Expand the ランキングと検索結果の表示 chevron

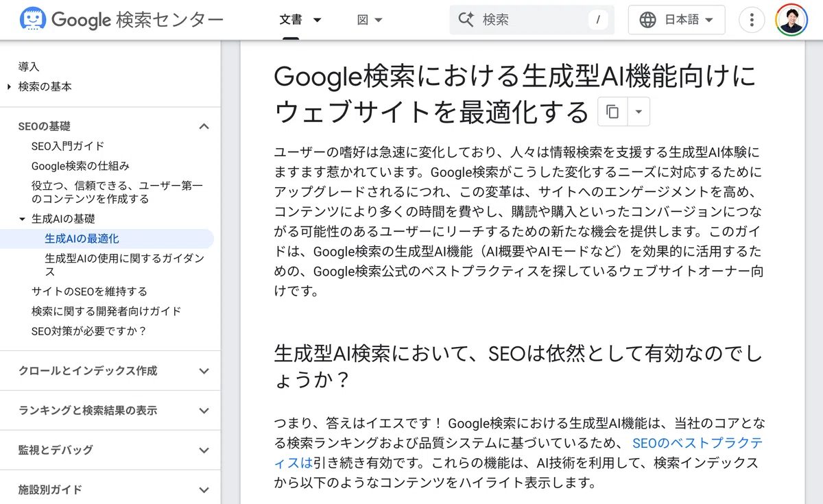click(204, 411)
